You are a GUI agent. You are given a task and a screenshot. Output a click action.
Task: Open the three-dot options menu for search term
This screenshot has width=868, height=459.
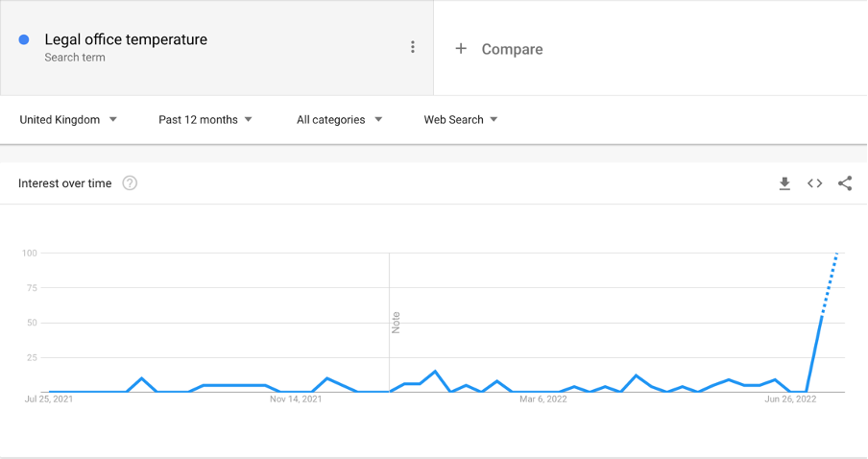click(x=413, y=47)
